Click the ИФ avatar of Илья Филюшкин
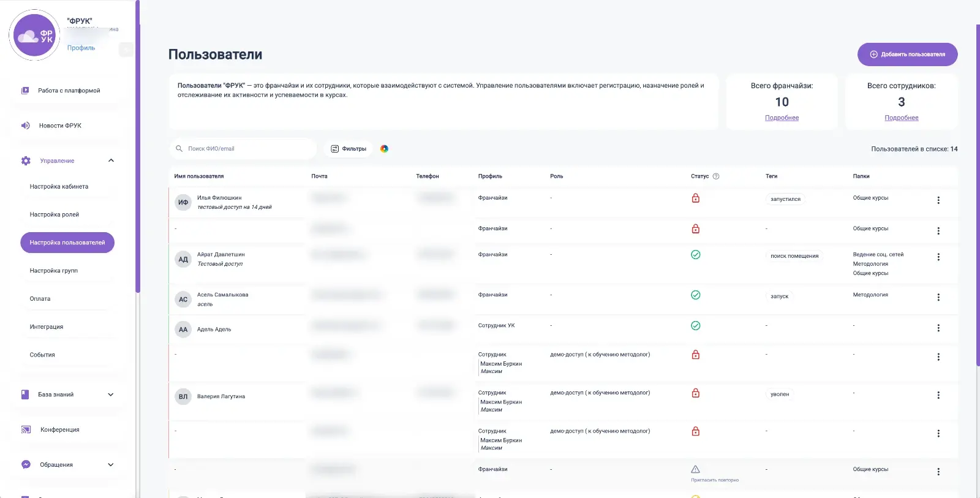The width and height of the screenshot is (980, 498). [183, 202]
